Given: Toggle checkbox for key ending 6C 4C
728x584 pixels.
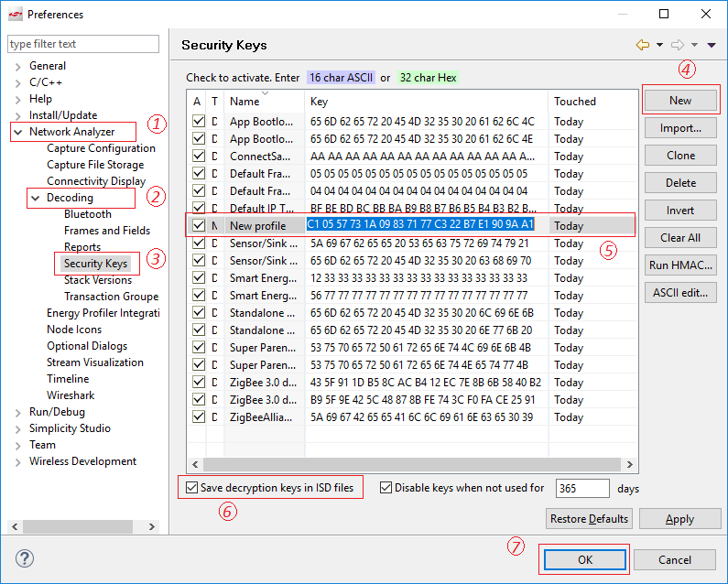Looking at the screenshot, I should click(x=199, y=121).
